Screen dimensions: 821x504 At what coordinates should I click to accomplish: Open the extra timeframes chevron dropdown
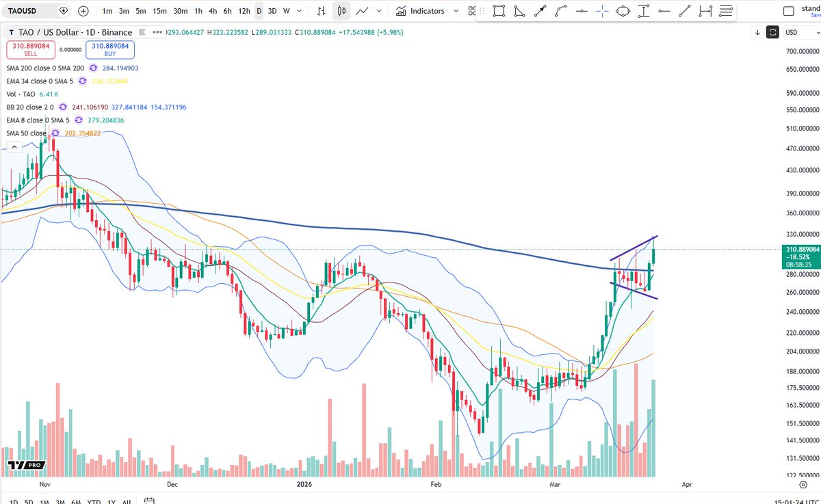pos(299,11)
